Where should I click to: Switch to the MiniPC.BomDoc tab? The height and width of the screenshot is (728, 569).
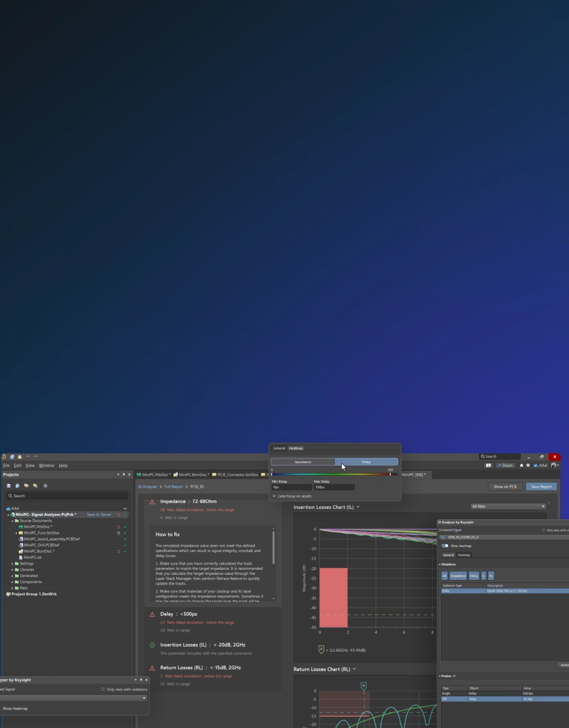pyautogui.click(x=191, y=475)
